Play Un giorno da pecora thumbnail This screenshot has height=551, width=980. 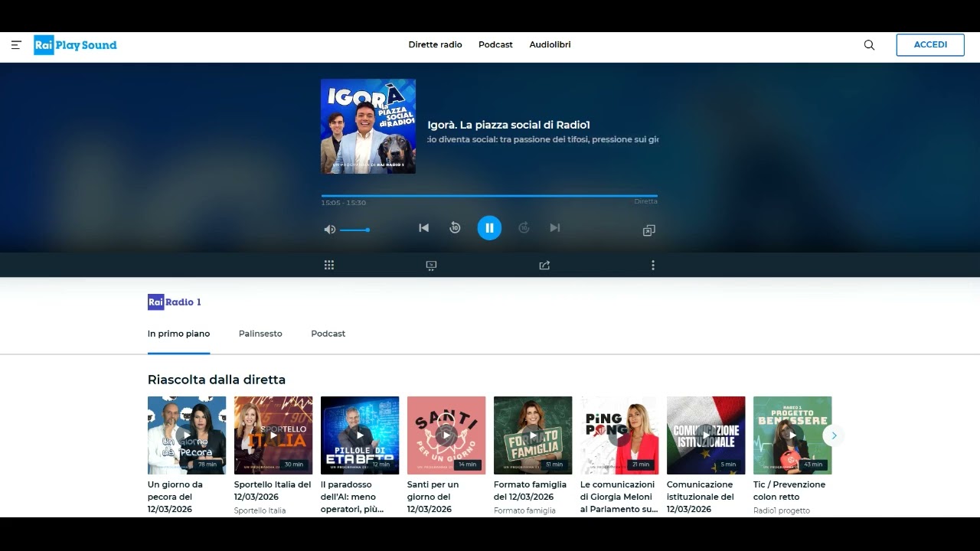pyautogui.click(x=187, y=435)
